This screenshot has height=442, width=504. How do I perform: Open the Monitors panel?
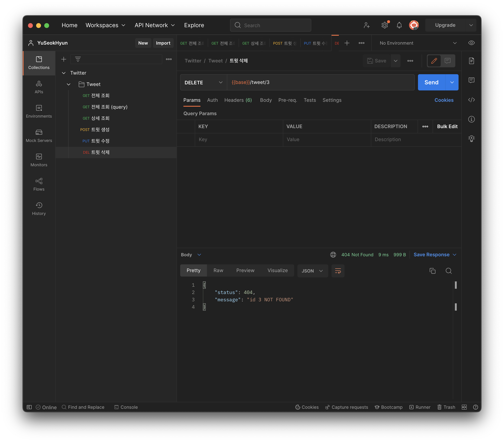[39, 160]
